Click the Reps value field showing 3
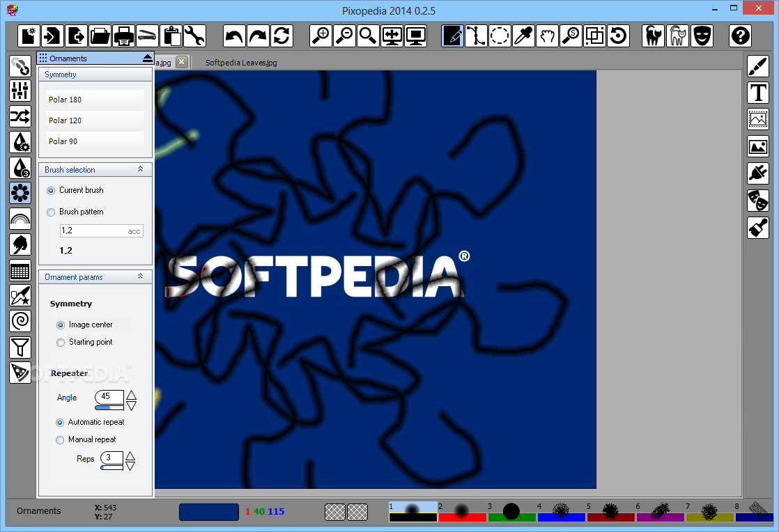Screen dimensions: 779x532 click(111, 457)
